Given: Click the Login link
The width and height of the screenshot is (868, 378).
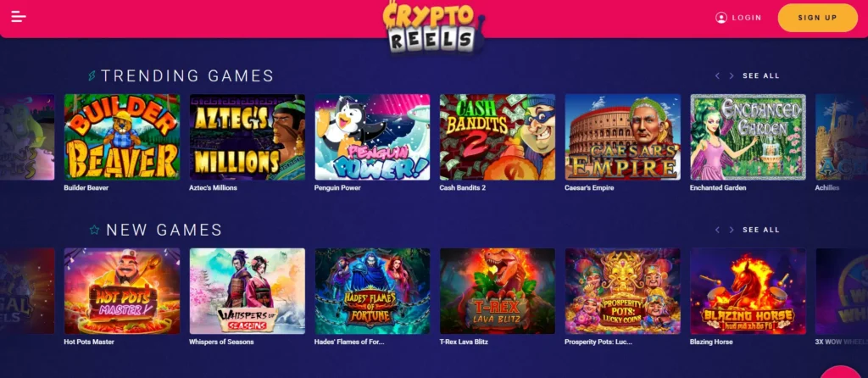Looking at the screenshot, I should pyautogui.click(x=747, y=18).
